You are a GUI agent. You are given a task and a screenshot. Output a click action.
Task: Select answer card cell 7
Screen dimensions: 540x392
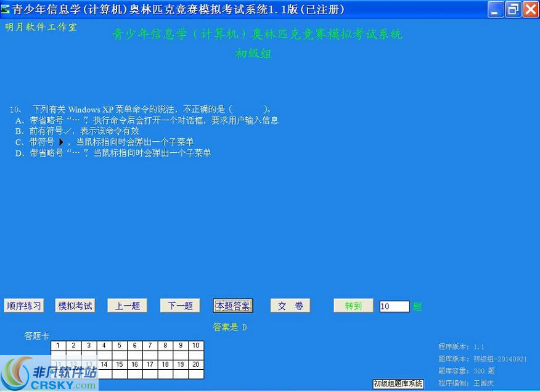pos(150,346)
